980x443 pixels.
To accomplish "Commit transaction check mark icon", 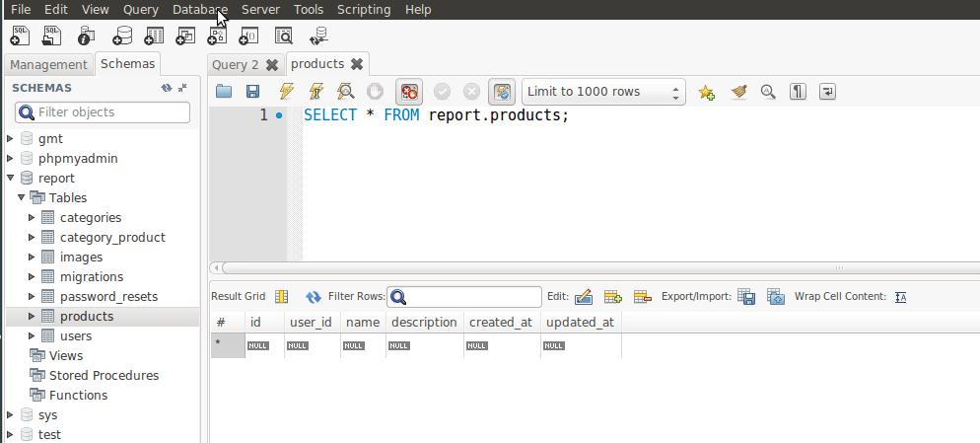I will coord(442,92).
